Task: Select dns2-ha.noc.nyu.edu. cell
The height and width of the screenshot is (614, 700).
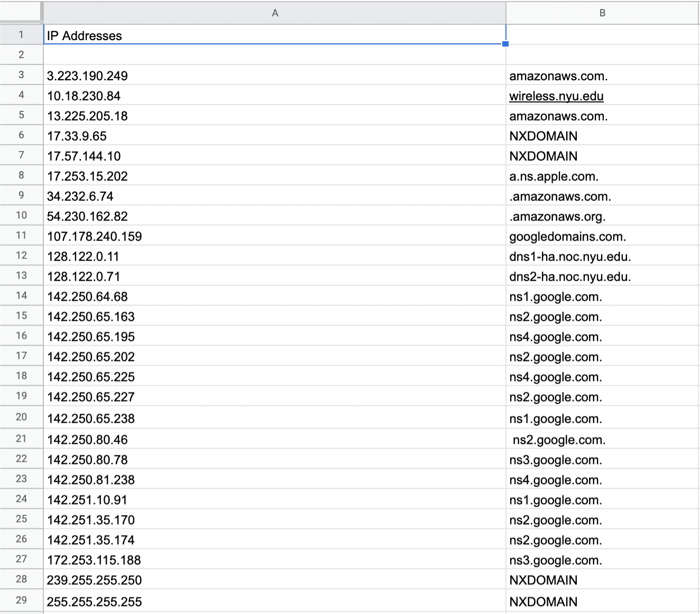Action: coord(603,276)
